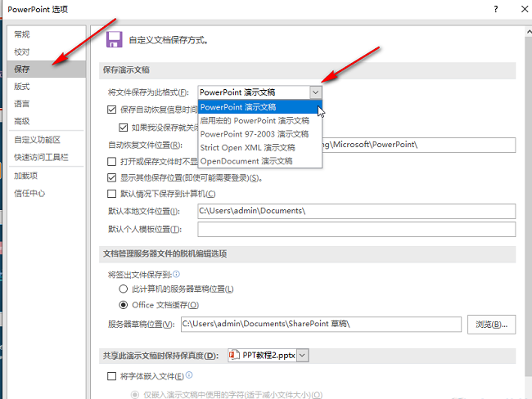
Task: Select the 保存 category in sidebar
Action: (x=47, y=69)
